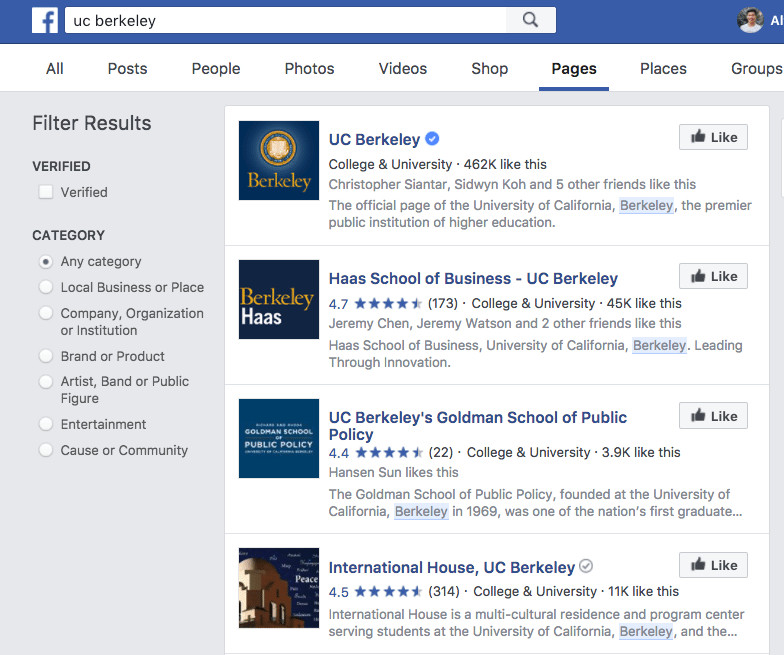Switch to the All tab
This screenshot has width=784, height=655.
(55, 68)
